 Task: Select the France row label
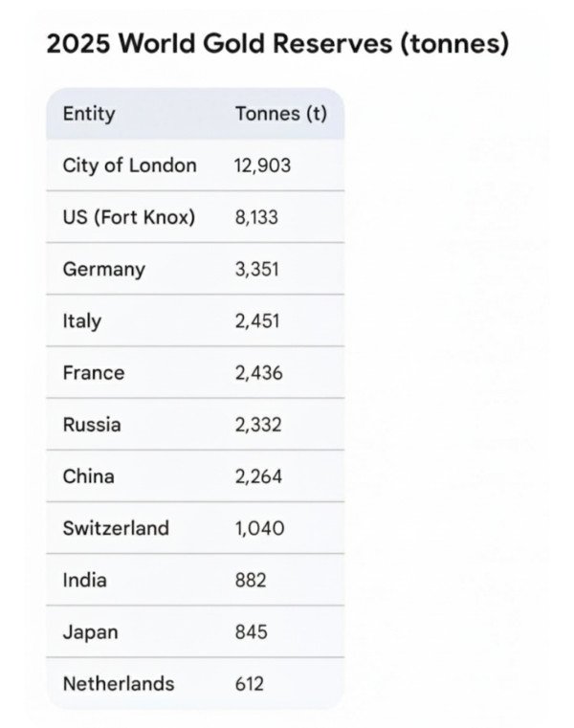pyautogui.click(x=94, y=372)
